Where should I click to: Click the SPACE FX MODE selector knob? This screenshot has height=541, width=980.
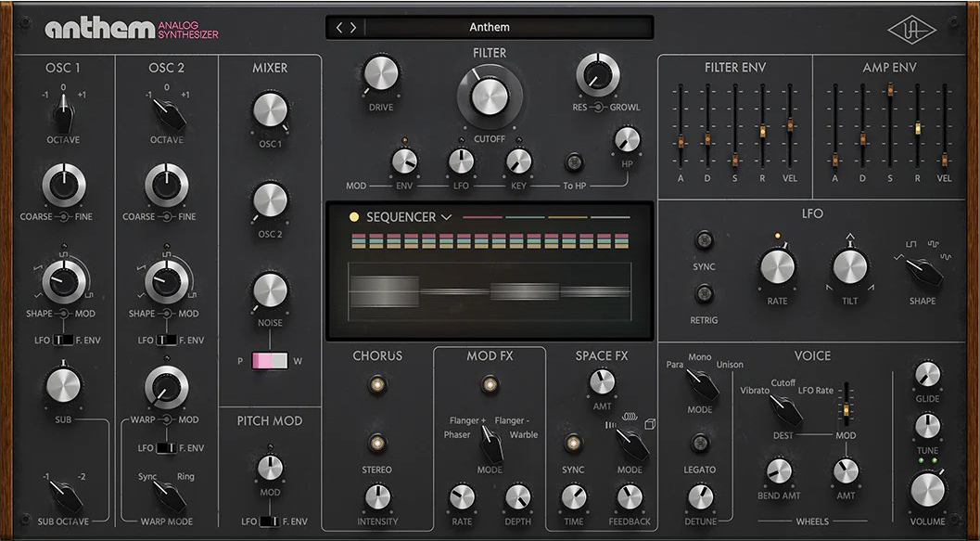632,443
